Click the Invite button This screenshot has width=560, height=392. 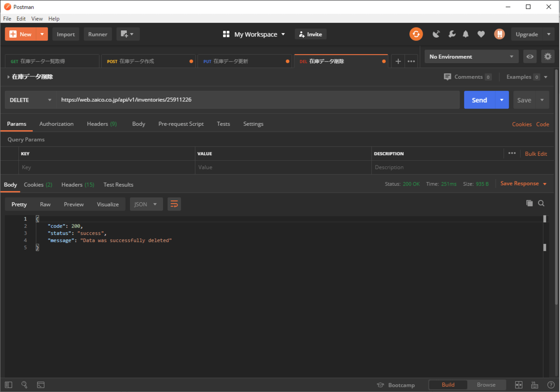(311, 34)
